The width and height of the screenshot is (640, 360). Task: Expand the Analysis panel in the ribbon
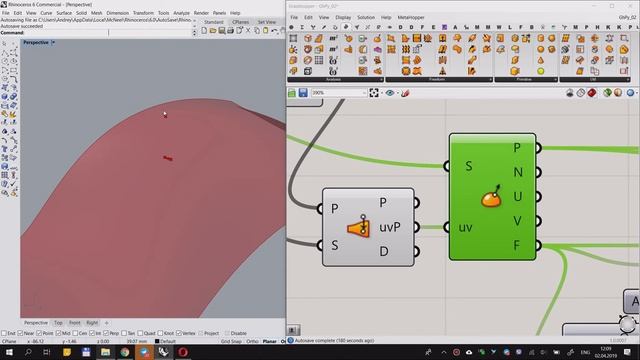(381, 80)
